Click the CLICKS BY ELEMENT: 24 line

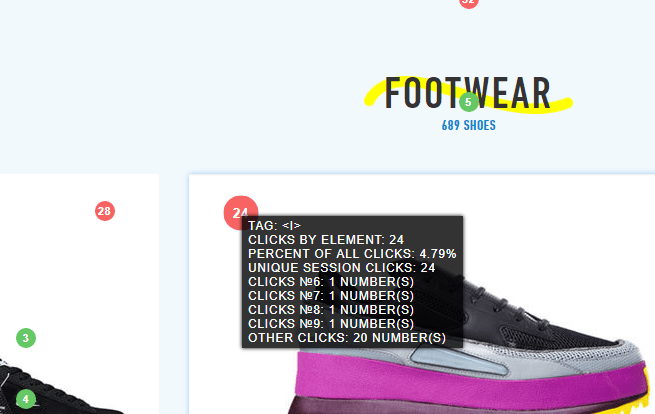326,240
